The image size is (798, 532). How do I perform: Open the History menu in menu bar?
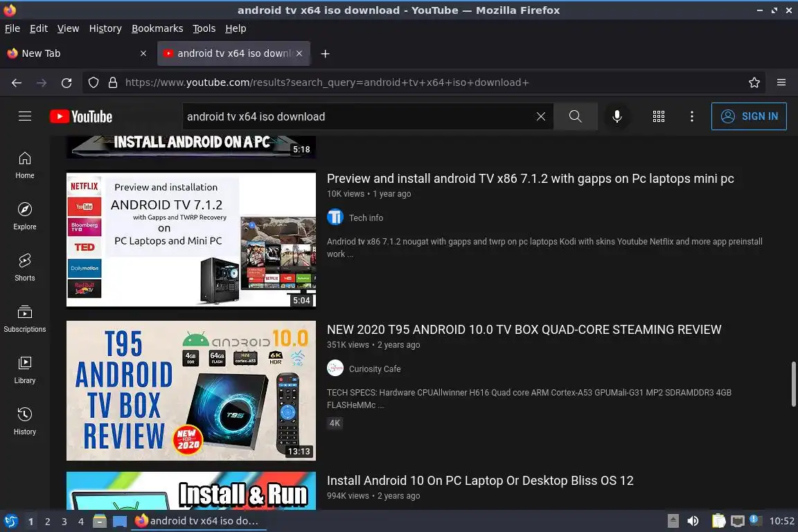(x=105, y=28)
